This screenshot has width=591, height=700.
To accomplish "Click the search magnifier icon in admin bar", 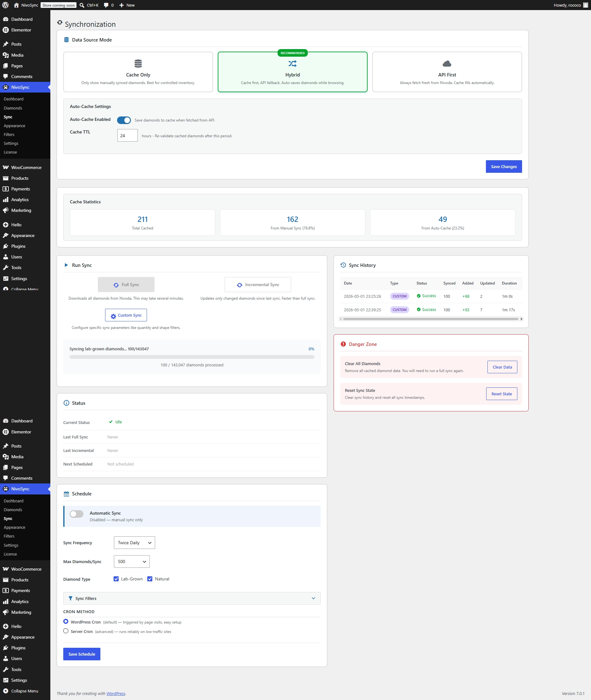I will tap(82, 5).
